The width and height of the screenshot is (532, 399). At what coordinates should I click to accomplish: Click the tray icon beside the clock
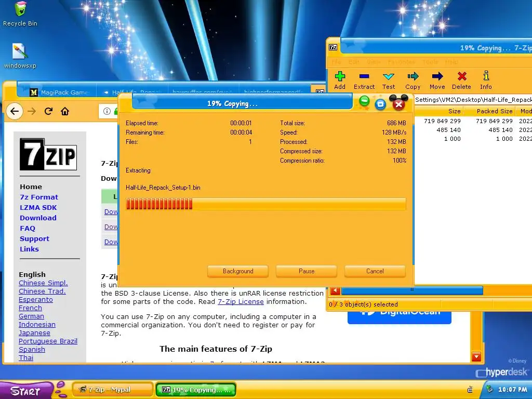pos(489,389)
